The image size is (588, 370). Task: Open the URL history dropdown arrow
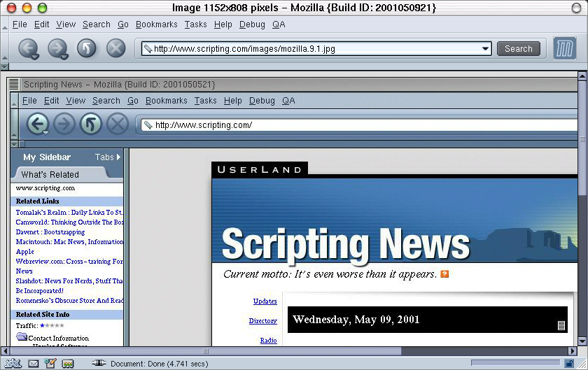[x=485, y=49]
